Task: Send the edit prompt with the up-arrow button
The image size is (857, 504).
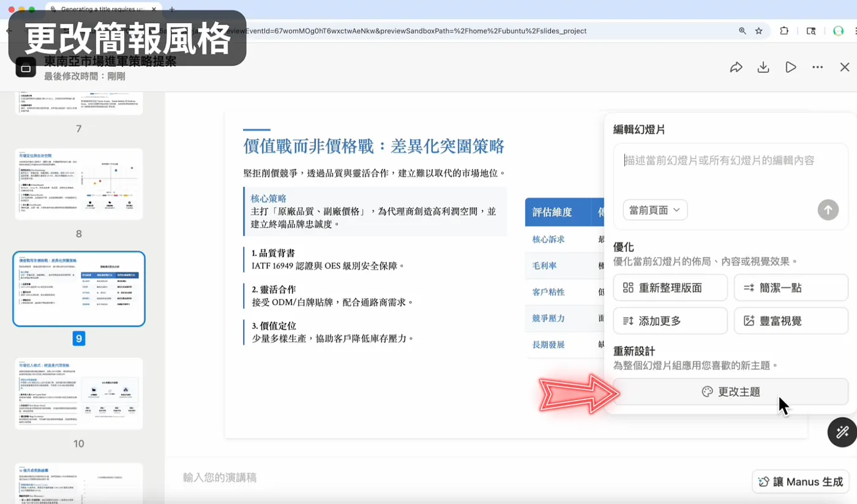Action: [828, 210]
